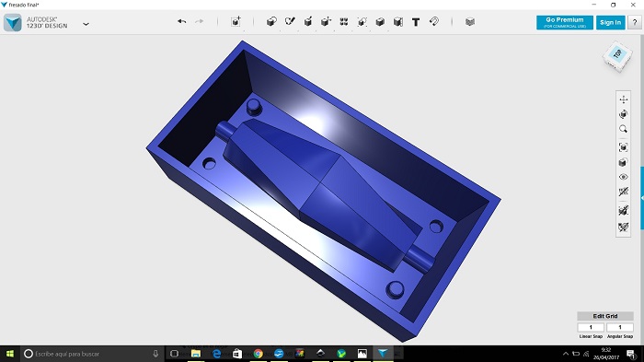Toggle the Snap magnet tool

[x=434, y=21]
